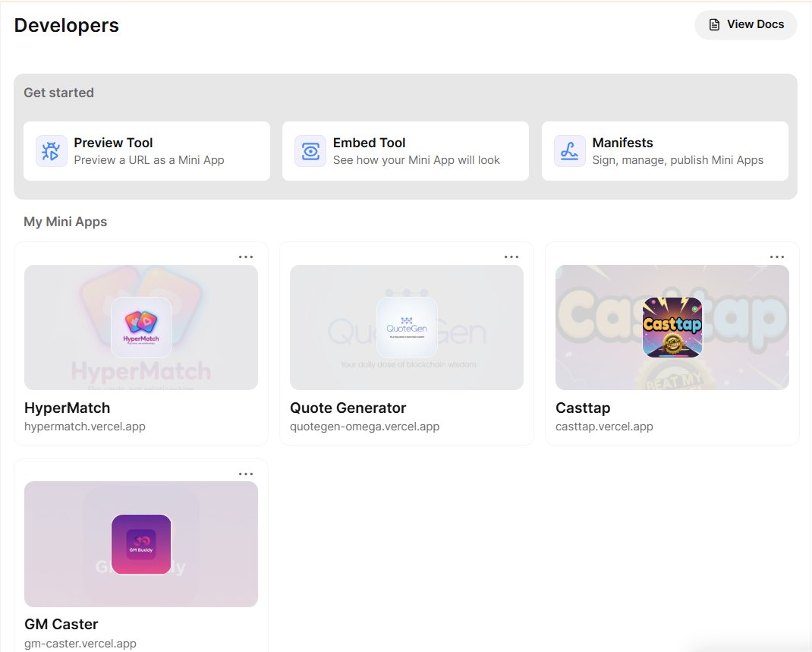Screen dimensions: 812x652
Task: Open the Preview Tool card
Action: pyautogui.click(x=146, y=151)
